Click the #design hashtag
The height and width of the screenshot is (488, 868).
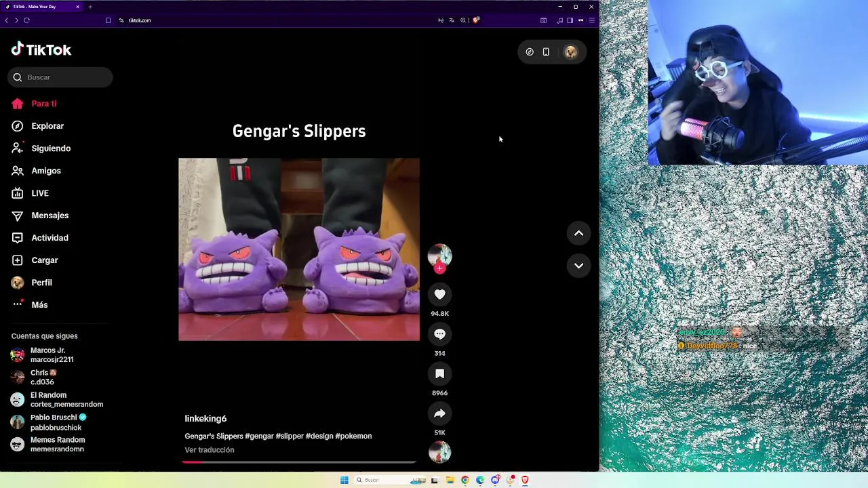(x=319, y=436)
